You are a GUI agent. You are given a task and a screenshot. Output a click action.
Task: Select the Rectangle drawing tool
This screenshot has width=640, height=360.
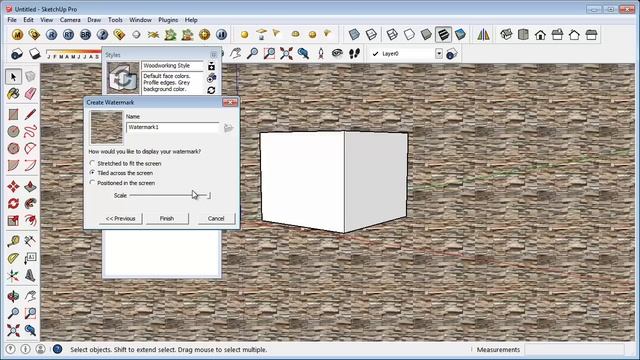click(13, 115)
